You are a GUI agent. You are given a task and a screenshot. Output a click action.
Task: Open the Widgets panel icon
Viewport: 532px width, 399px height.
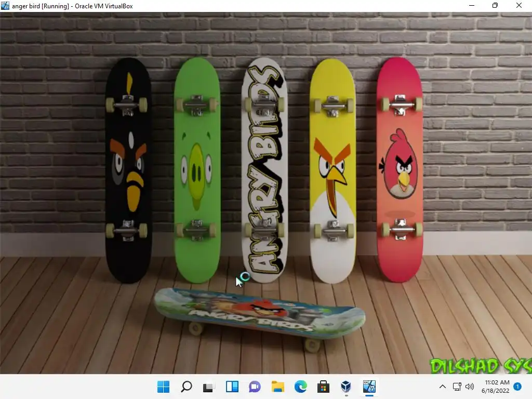coord(232,387)
